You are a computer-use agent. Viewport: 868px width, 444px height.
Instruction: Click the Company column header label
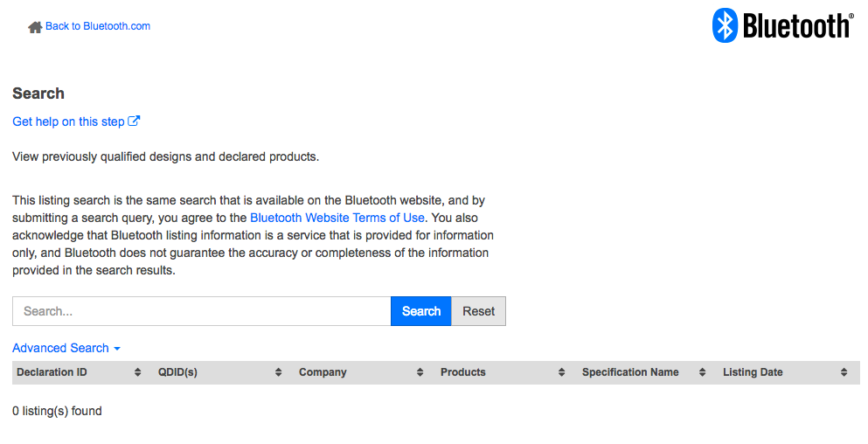point(323,372)
